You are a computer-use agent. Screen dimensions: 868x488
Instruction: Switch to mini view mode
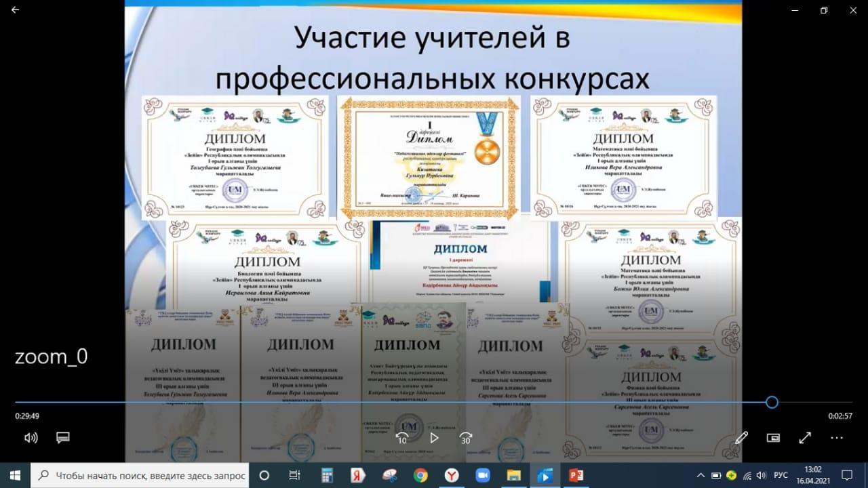[x=773, y=438]
